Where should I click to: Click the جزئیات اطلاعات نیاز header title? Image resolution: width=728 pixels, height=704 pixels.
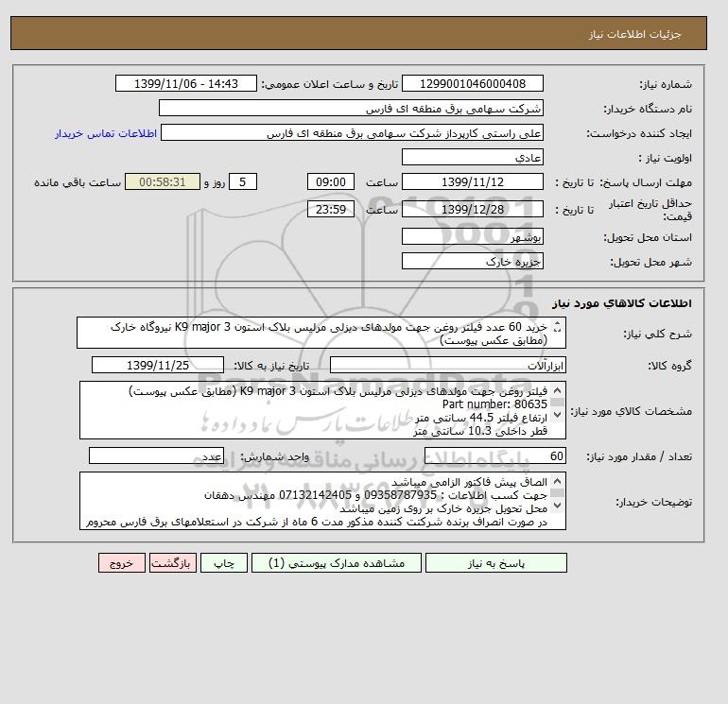coord(634,34)
